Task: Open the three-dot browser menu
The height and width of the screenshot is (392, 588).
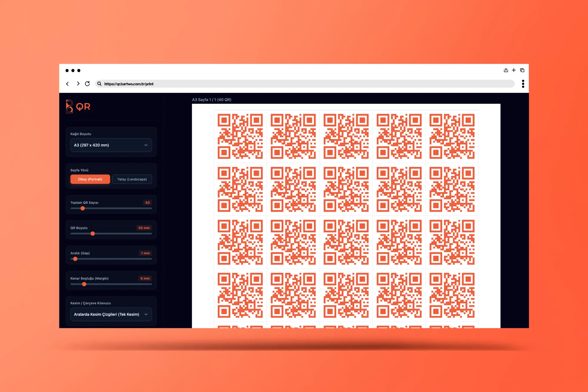Action: click(523, 84)
